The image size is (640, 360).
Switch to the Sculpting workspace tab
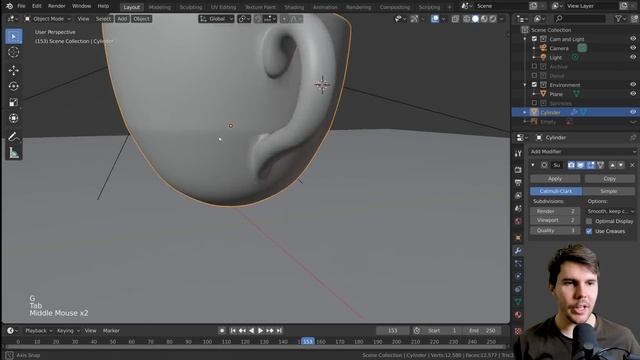(x=191, y=7)
